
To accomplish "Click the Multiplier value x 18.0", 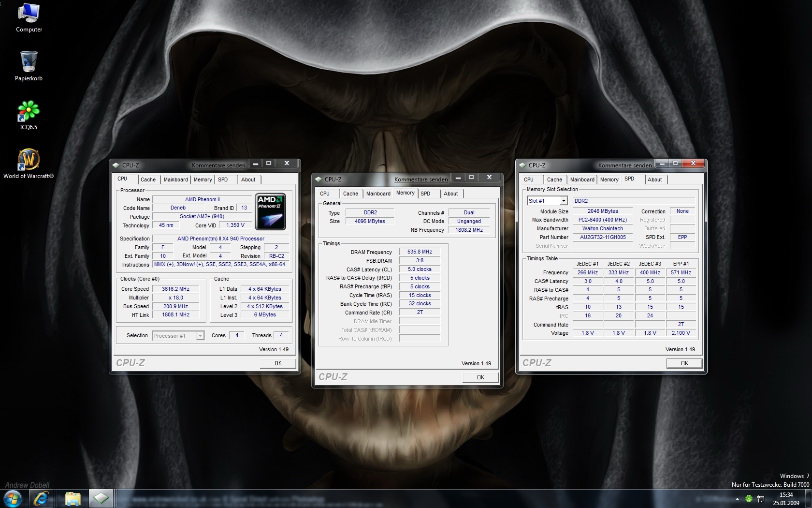I will pyautogui.click(x=175, y=298).
